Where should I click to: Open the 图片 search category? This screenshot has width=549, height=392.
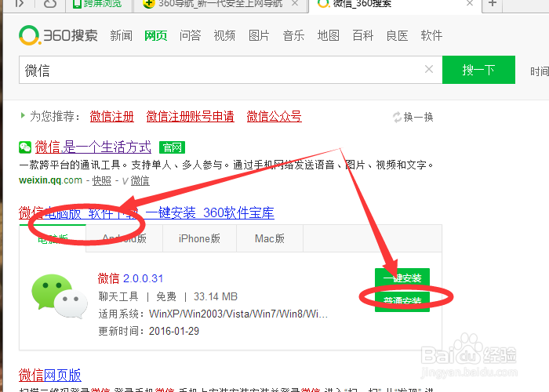pos(259,36)
